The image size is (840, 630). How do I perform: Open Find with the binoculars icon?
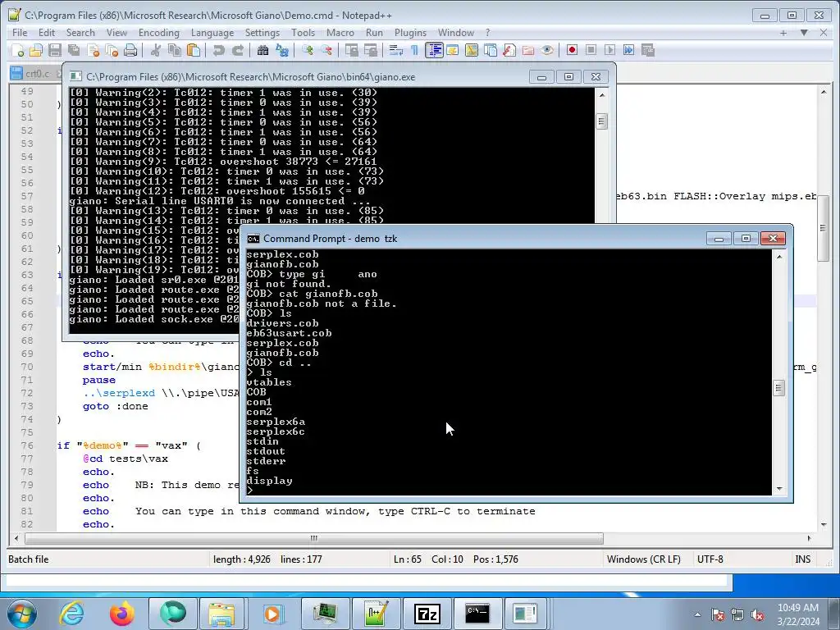[x=262, y=50]
